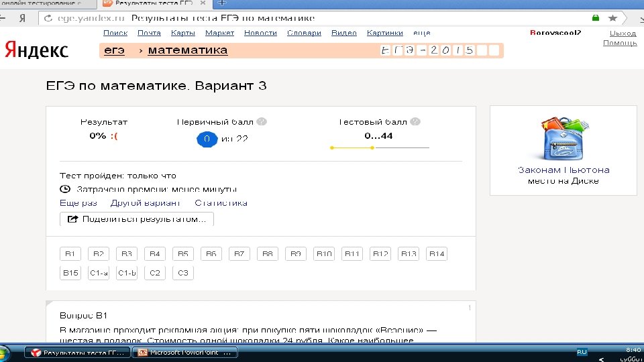
Task: Click the Яндекс logo
Action: tap(36, 50)
